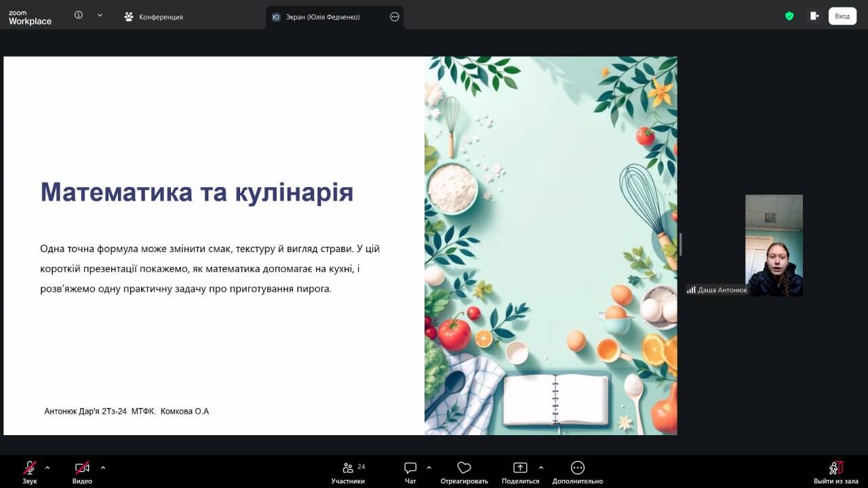Expand the share options arrow next to Поделиться

coord(540,467)
